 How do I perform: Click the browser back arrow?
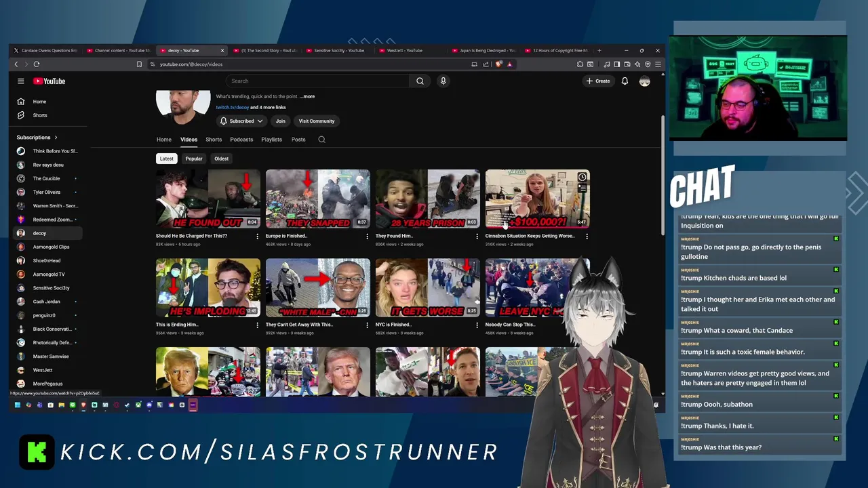[16, 64]
